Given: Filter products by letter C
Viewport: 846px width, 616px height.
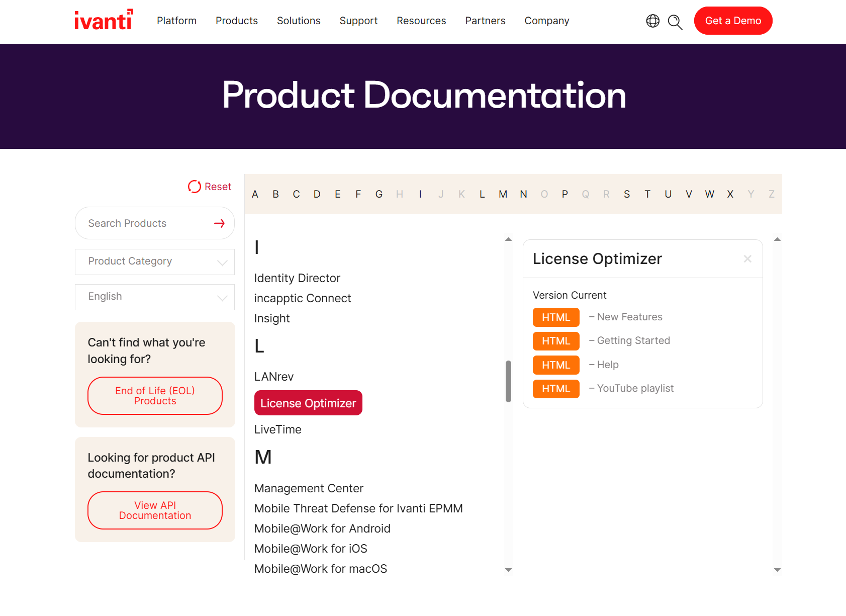Looking at the screenshot, I should 296,194.
